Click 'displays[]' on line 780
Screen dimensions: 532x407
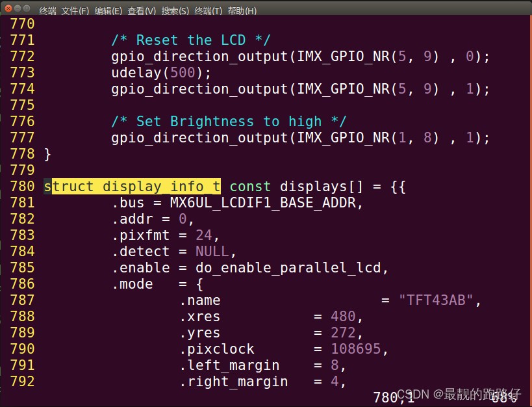322,187
